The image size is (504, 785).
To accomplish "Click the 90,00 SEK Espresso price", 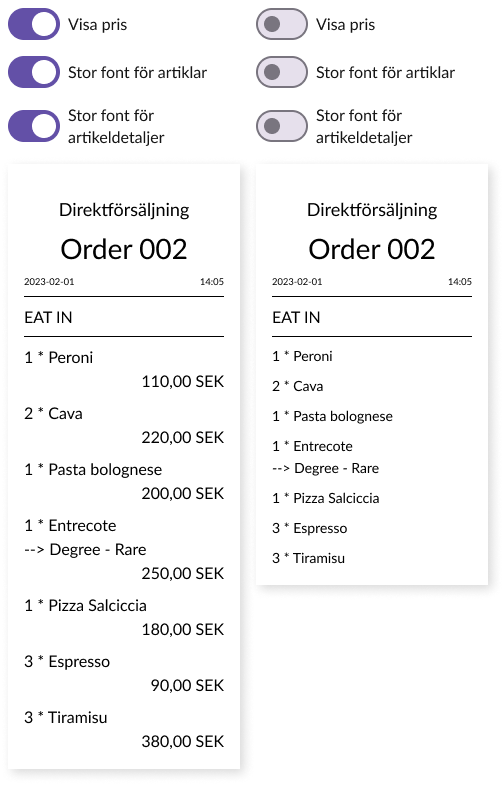I will [x=187, y=685].
